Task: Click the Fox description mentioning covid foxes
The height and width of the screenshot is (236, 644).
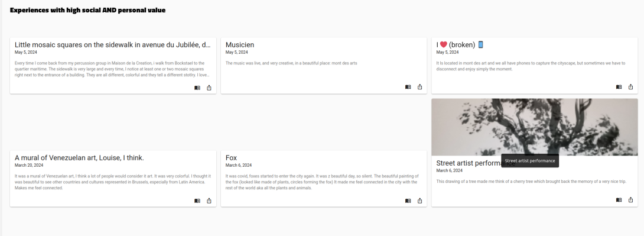Action: (323, 182)
